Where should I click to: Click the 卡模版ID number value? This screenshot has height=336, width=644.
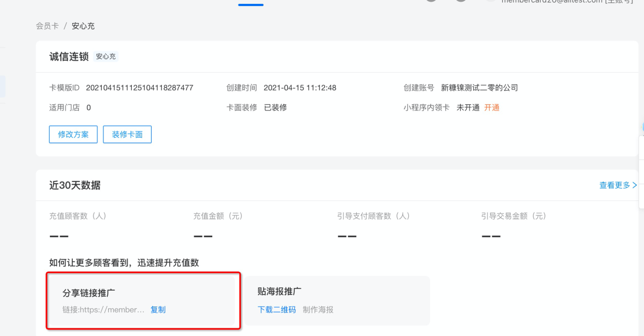(x=140, y=88)
